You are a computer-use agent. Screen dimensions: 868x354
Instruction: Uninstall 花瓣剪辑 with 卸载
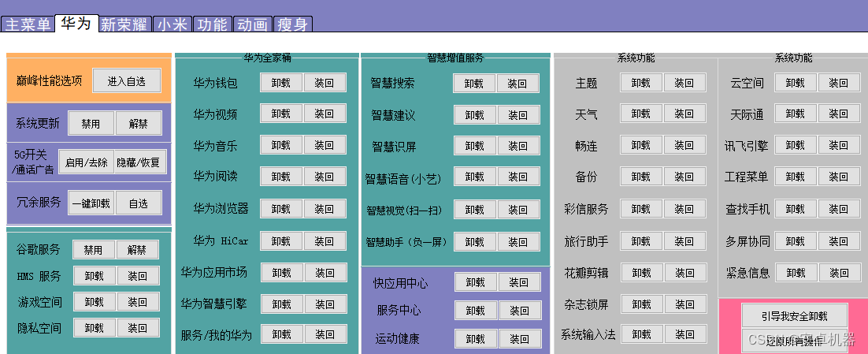point(642,273)
